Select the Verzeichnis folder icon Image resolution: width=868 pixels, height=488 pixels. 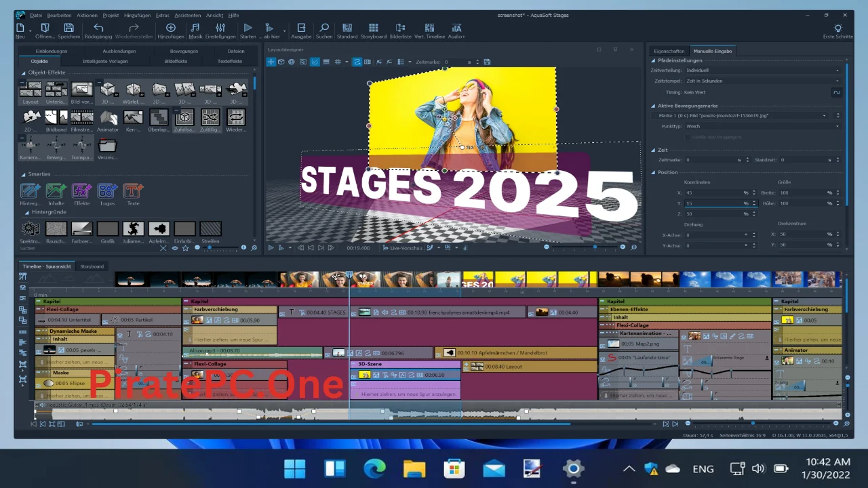click(108, 148)
